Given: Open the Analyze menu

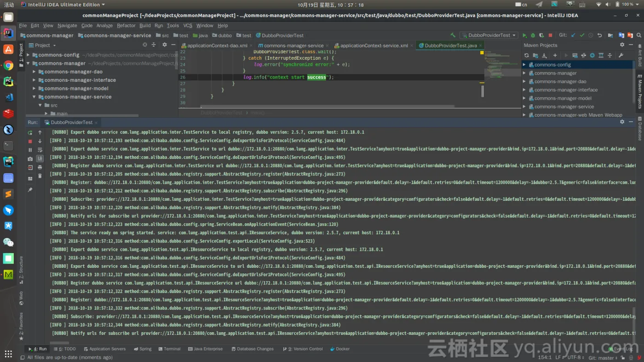Looking at the screenshot, I should click(104, 26).
